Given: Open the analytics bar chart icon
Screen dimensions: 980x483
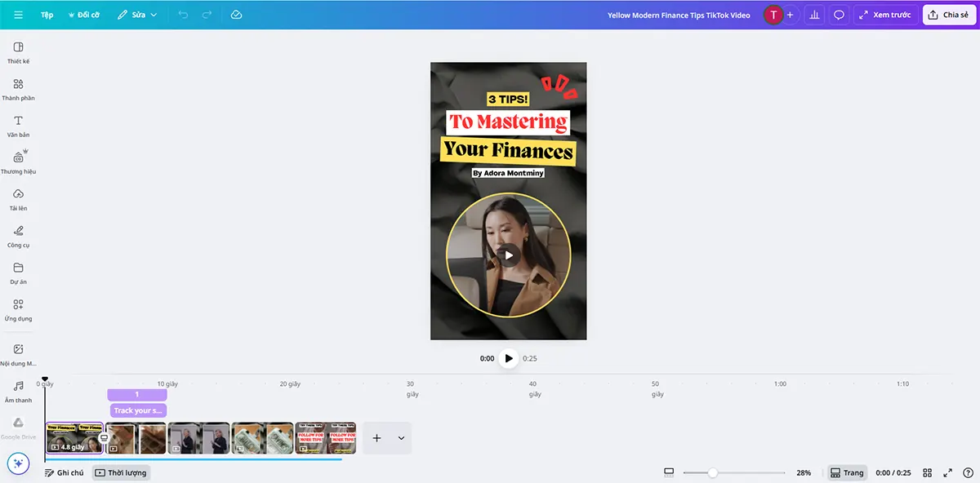Looking at the screenshot, I should [813, 15].
